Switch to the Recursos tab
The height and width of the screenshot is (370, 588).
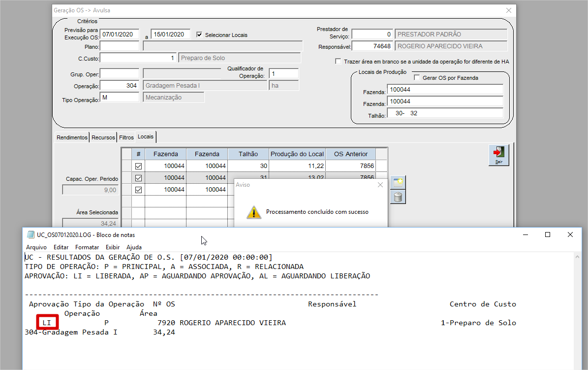(x=103, y=137)
